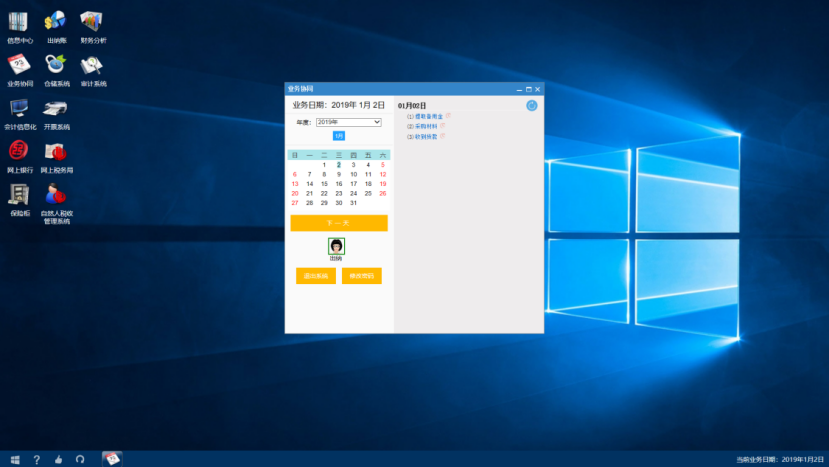Open the 采购材料 task link
The image size is (829, 467).
pos(426,126)
